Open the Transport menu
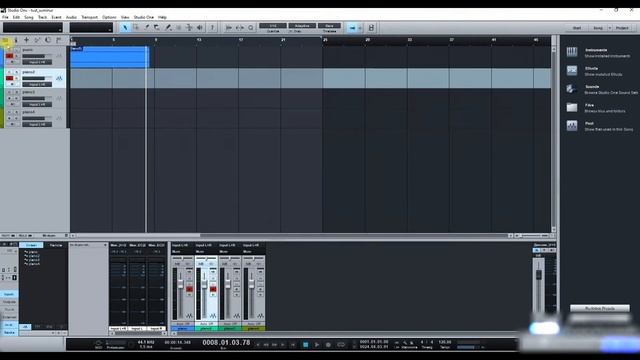This screenshot has height=360, width=640. (89, 17)
